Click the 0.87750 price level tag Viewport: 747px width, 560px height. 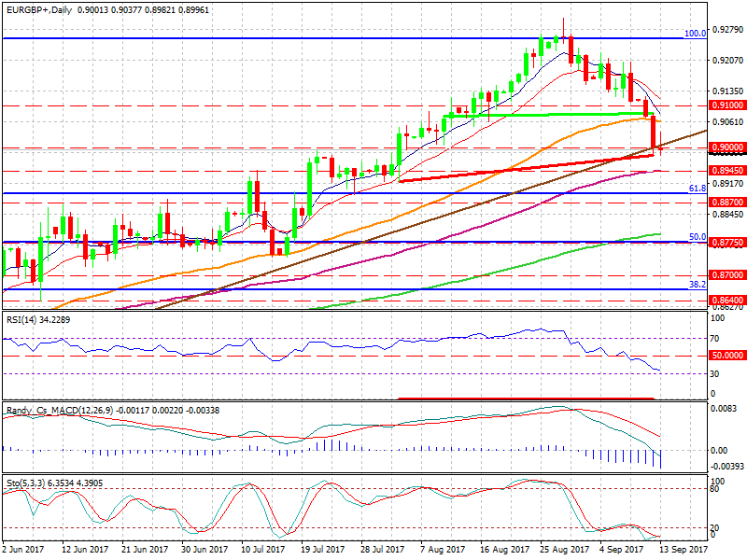726,242
